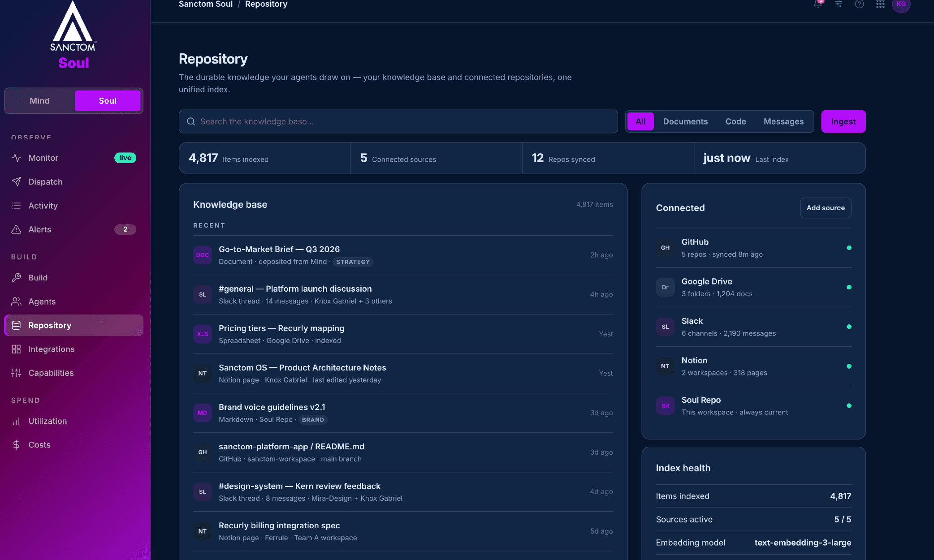Filter by Messages
934x560 pixels.
click(783, 121)
